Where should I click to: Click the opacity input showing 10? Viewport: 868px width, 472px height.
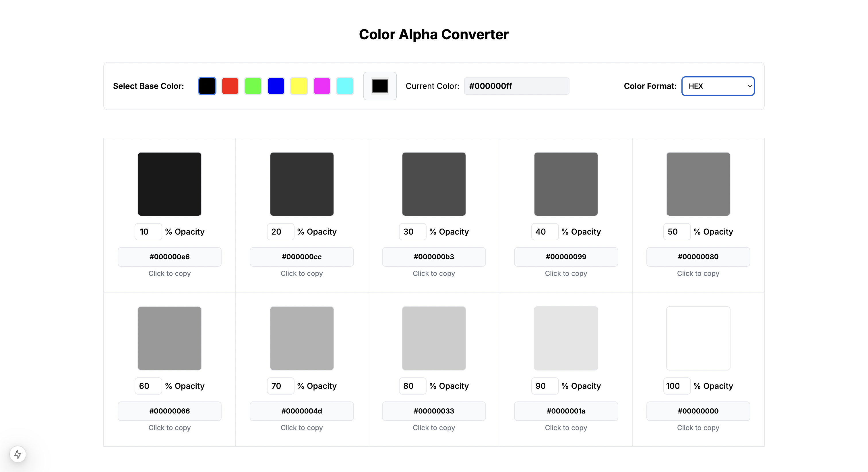coord(148,232)
